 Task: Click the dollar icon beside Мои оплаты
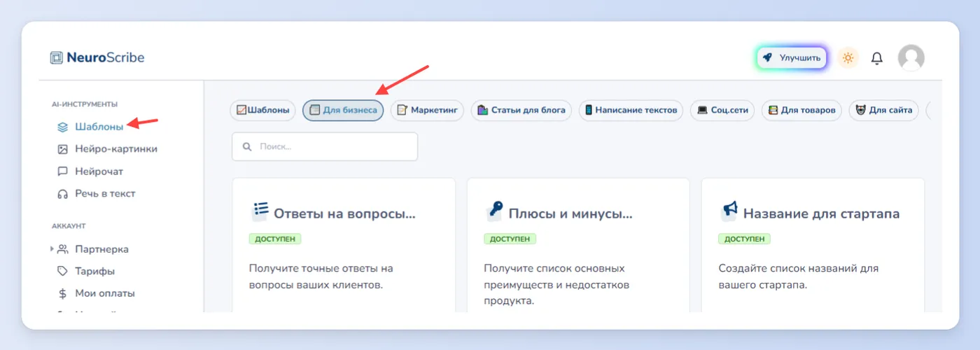pos(62,293)
